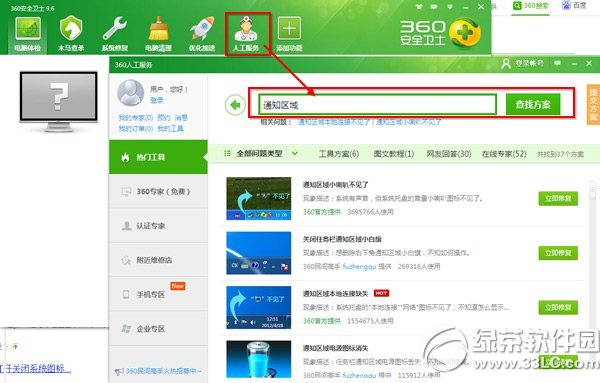
Task: Click the icon beside 附近维修店
Action: pos(126,260)
